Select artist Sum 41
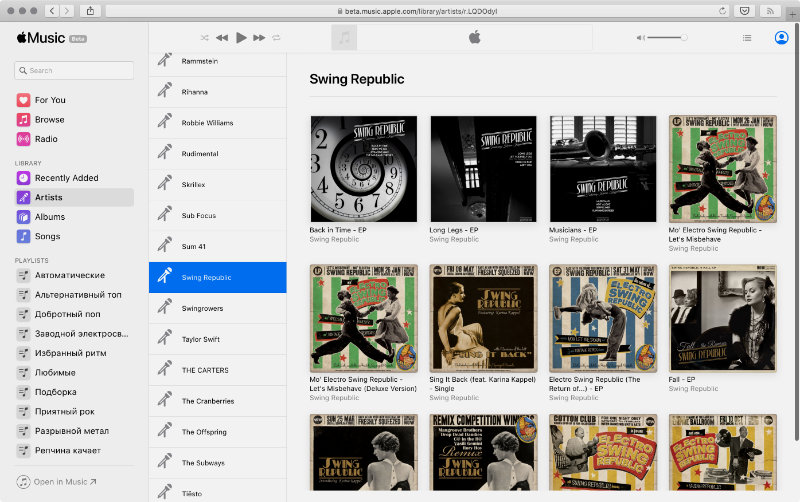This screenshot has height=502, width=800. [218, 246]
